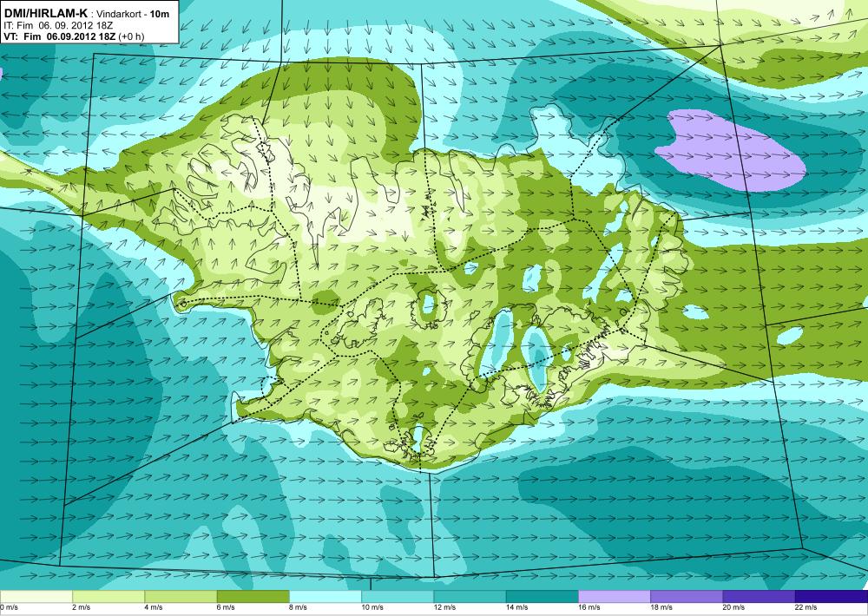
Task: Select the light cyan 8–10 m/s legend swatch
Action: (325, 596)
